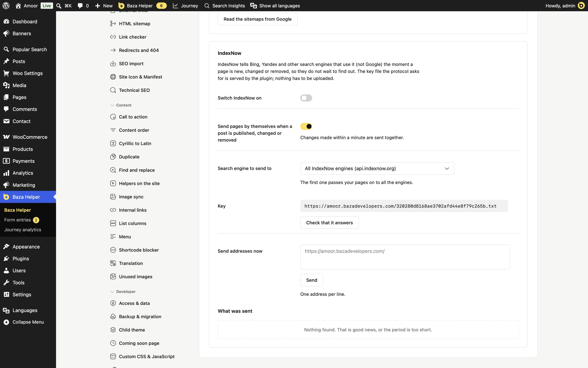Screen dimensions: 588x368
Task: Click the Journey chart icon in admin bar
Action: pyautogui.click(x=175, y=5)
